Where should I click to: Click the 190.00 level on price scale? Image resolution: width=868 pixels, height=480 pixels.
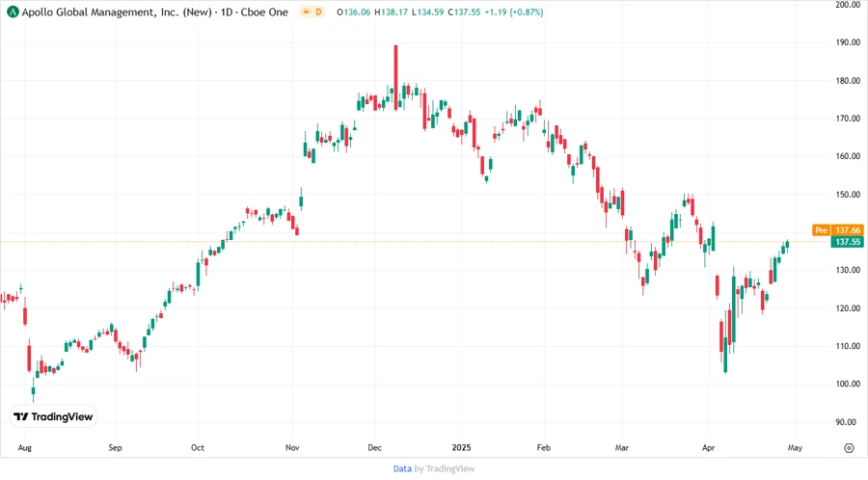point(848,42)
